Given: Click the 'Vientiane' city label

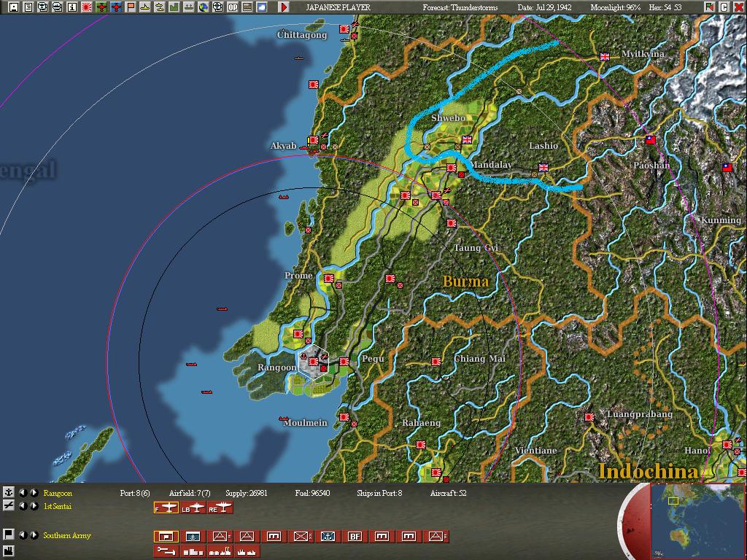Looking at the screenshot, I should coord(536,450).
